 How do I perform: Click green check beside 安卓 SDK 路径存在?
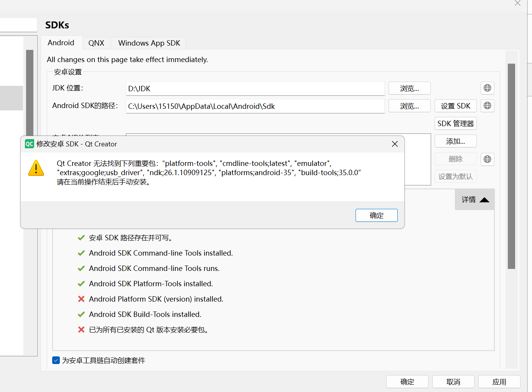[81, 238]
